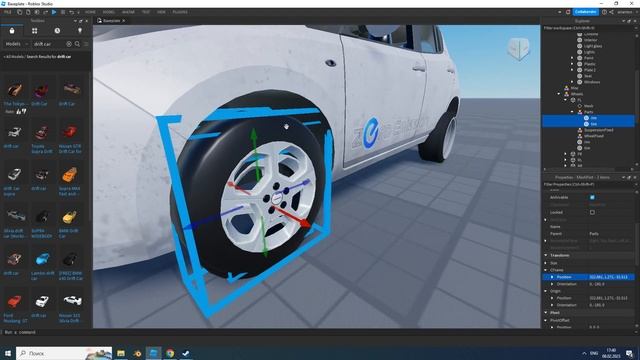Open Toolbox Recent tab (clock icon)

(57, 31)
